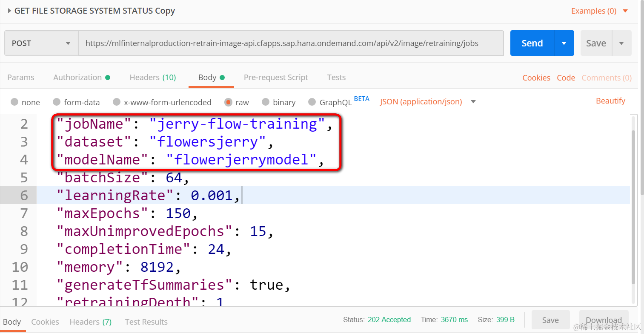Click the Send button
Viewport: 644px width, 334px height.
point(532,43)
